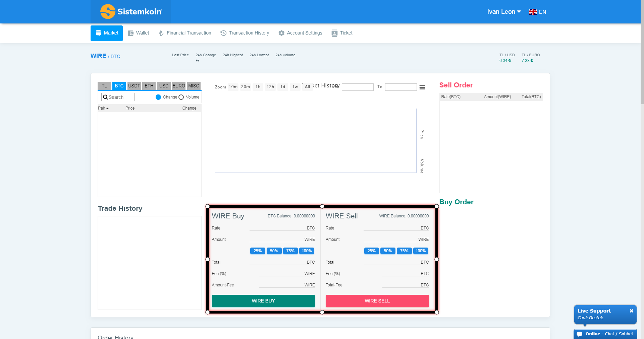The height and width of the screenshot is (339, 644).
Task: Click the chart To date field
Action: [x=401, y=87]
